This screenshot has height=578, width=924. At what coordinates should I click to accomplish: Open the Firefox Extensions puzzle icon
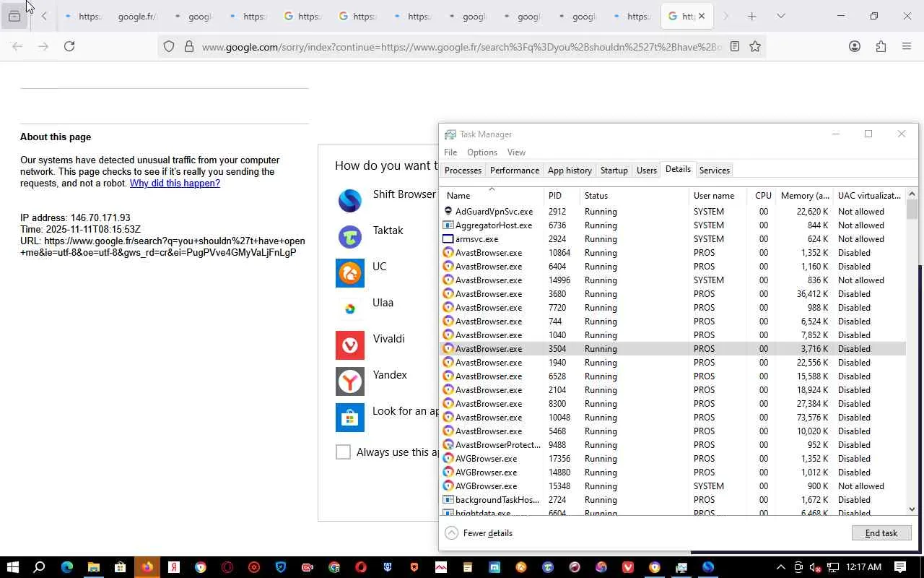[x=881, y=46]
